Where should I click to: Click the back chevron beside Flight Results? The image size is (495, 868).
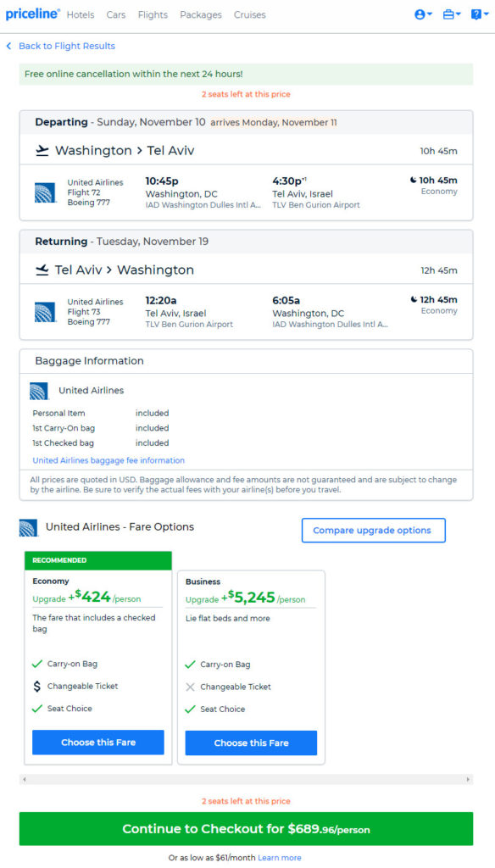coord(8,46)
